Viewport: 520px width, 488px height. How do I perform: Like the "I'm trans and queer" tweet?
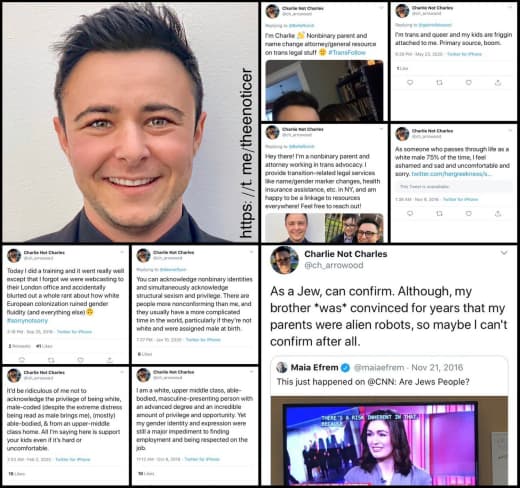(468, 82)
